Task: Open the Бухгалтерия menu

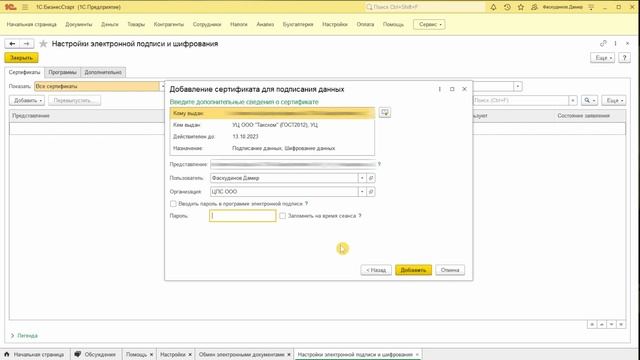Action: (298, 24)
